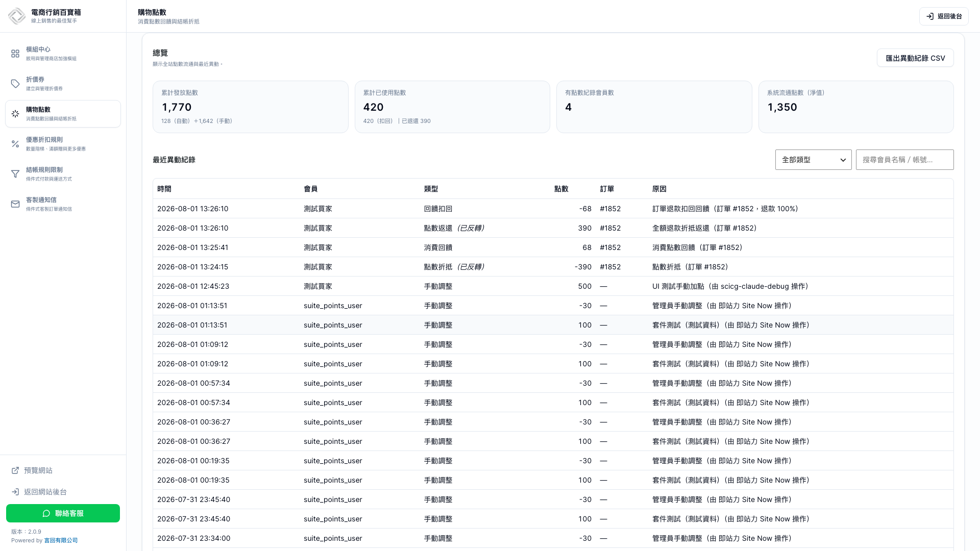
Task: Click the 原因 column header
Action: click(659, 189)
